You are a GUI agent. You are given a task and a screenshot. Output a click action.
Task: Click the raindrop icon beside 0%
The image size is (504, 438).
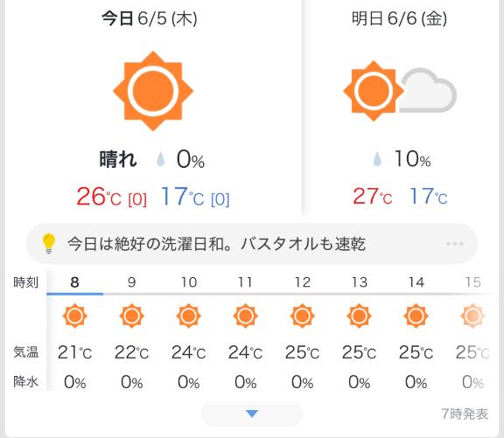pos(160,159)
